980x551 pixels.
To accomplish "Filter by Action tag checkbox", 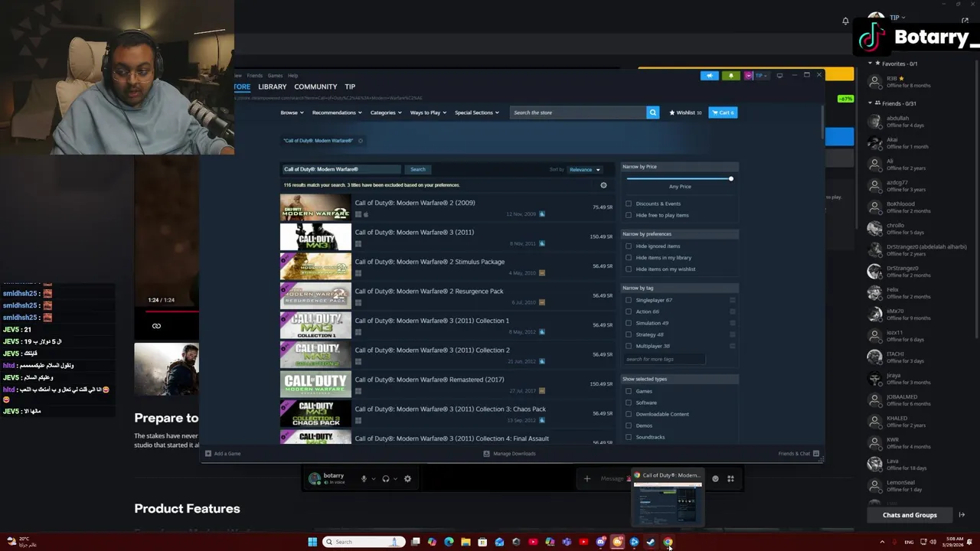I will (629, 311).
